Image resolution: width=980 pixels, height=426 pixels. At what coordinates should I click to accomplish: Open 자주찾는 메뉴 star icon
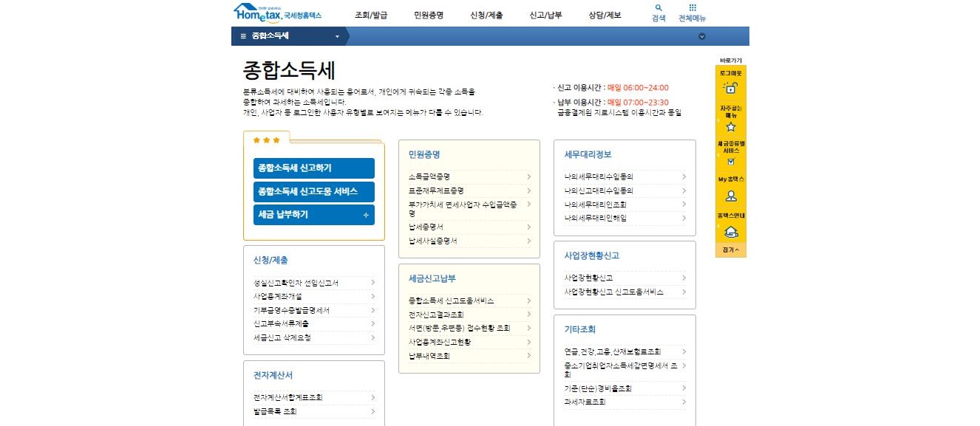click(x=731, y=126)
